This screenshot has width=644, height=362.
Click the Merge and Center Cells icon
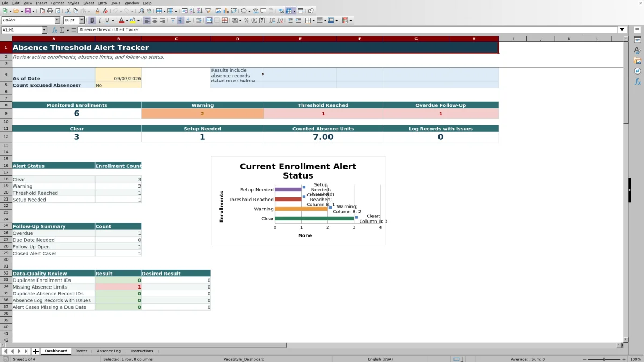click(208, 20)
